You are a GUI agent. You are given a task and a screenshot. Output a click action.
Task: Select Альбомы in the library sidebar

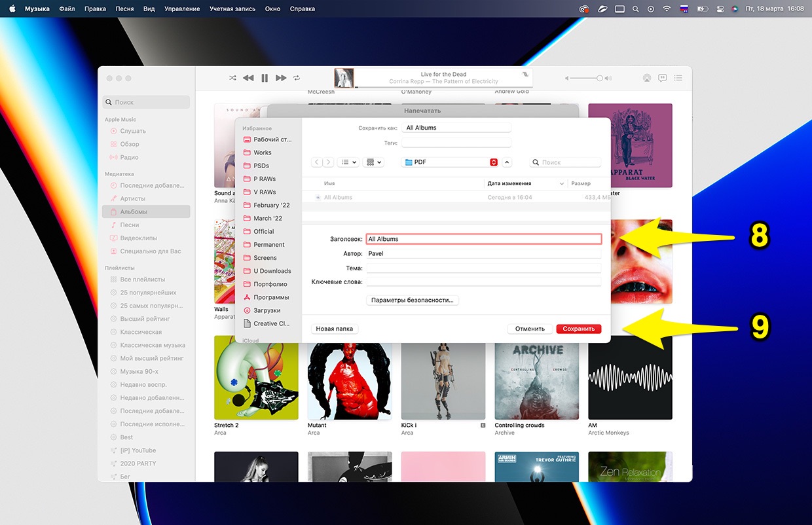[x=147, y=211]
